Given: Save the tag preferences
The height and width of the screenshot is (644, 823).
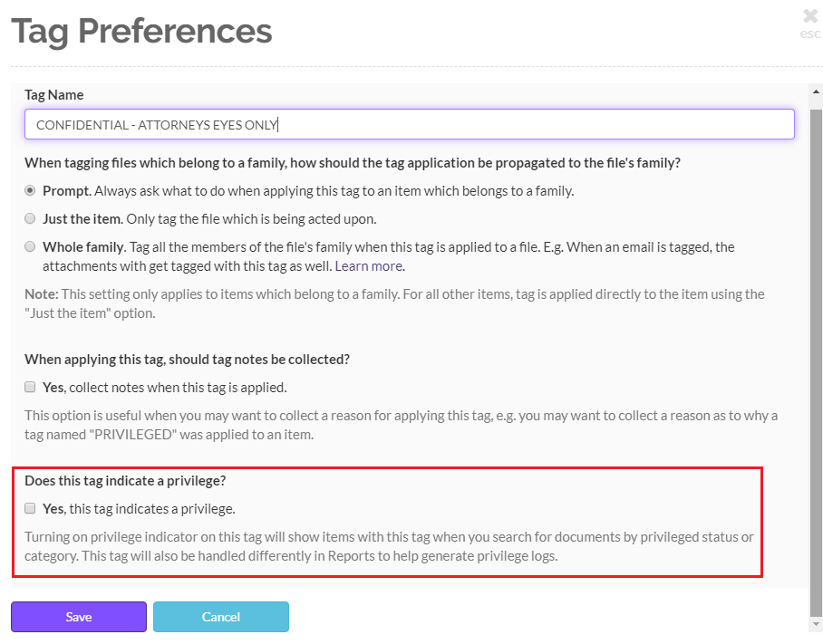Looking at the screenshot, I should click(78, 617).
